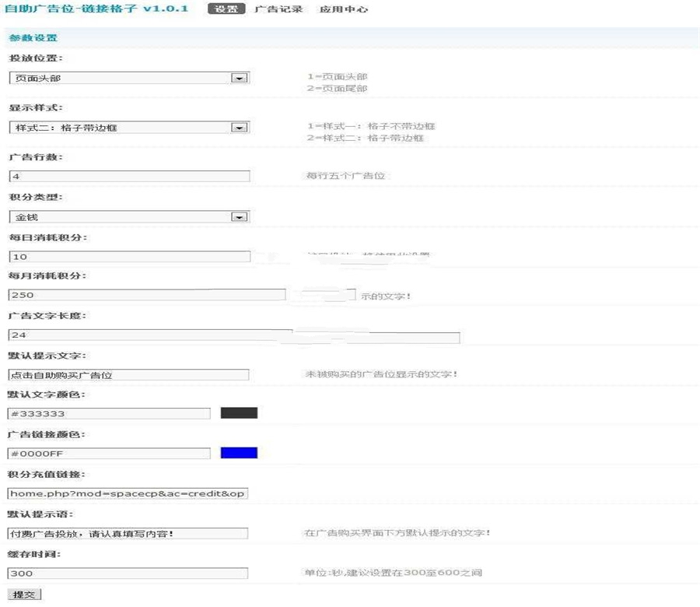The width and height of the screenshot is (700, 607).
Task: Click the 广告行数 input showing 4
Action: [x=128, y=177]
